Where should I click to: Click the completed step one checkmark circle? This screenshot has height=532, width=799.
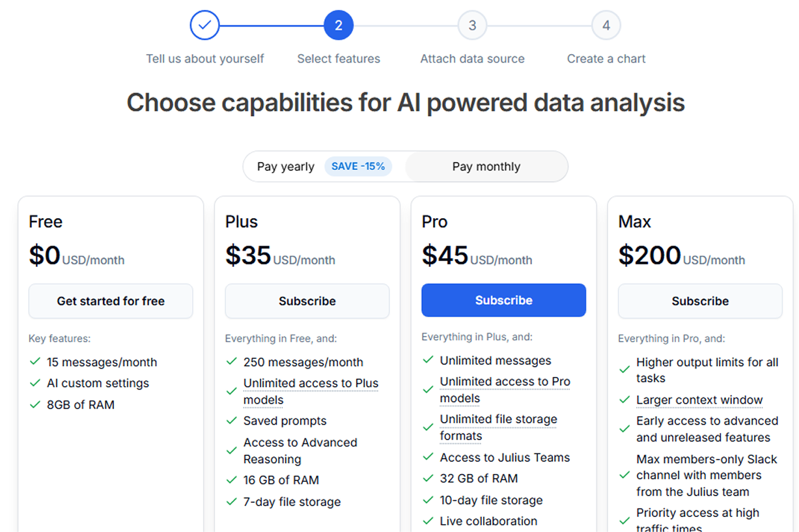pyautogui.click(x=204, y=25)
